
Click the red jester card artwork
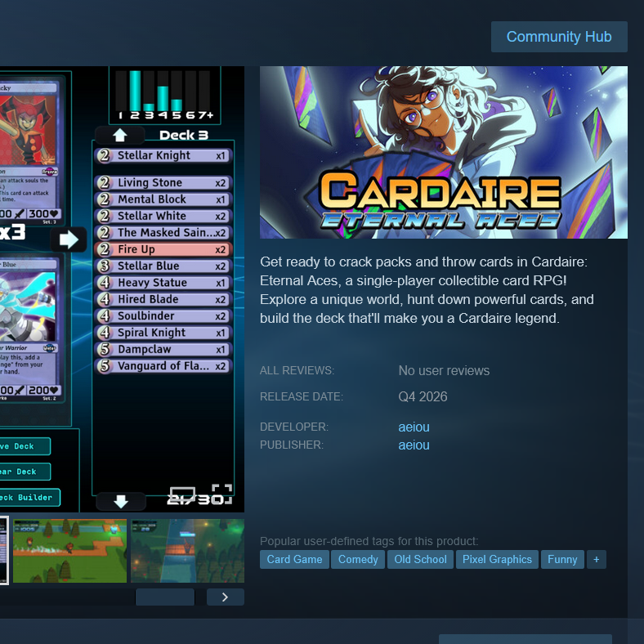pos(28,129)
